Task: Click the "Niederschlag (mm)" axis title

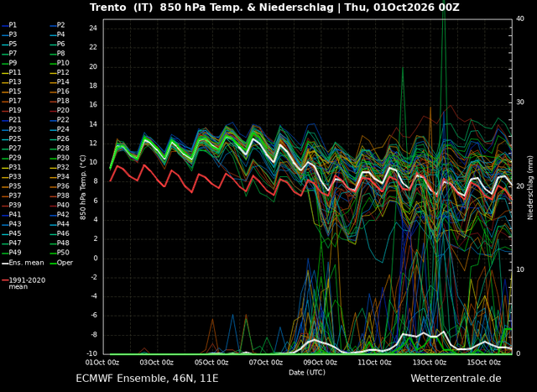Action: (x=530, y=188)
